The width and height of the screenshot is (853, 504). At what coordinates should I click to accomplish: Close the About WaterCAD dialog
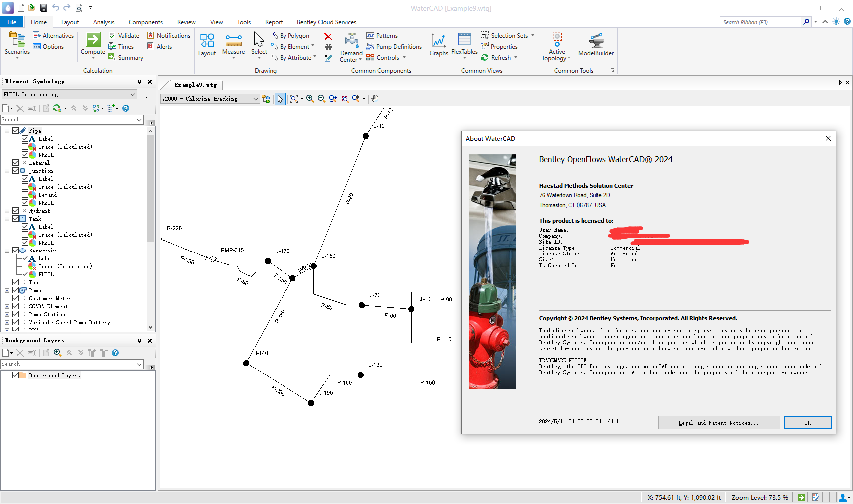point(828,138)
